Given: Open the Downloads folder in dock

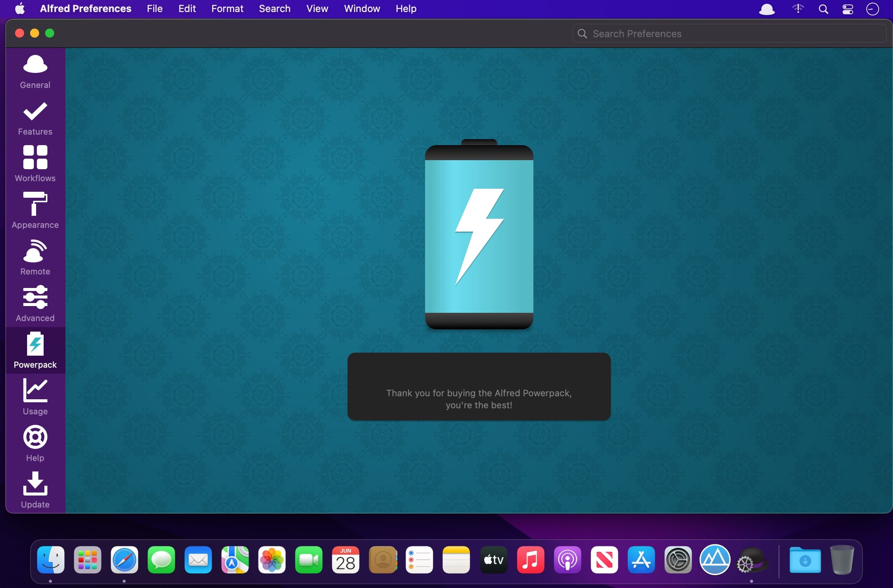Looking at the screenshot, I should click(x=805, y=560).
